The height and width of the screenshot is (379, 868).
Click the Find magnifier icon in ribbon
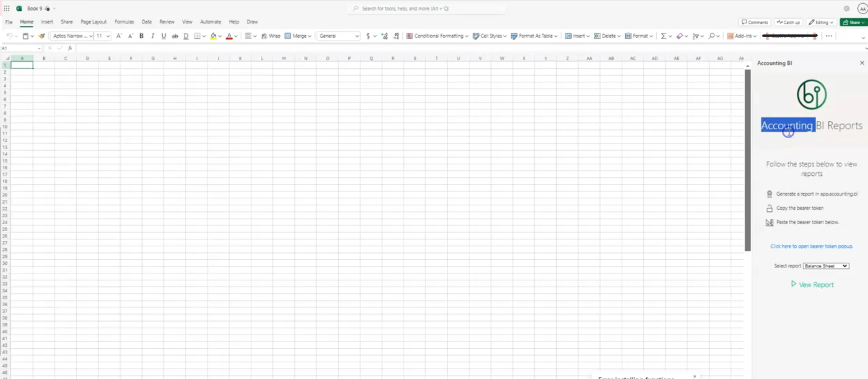tap(711, 36)
